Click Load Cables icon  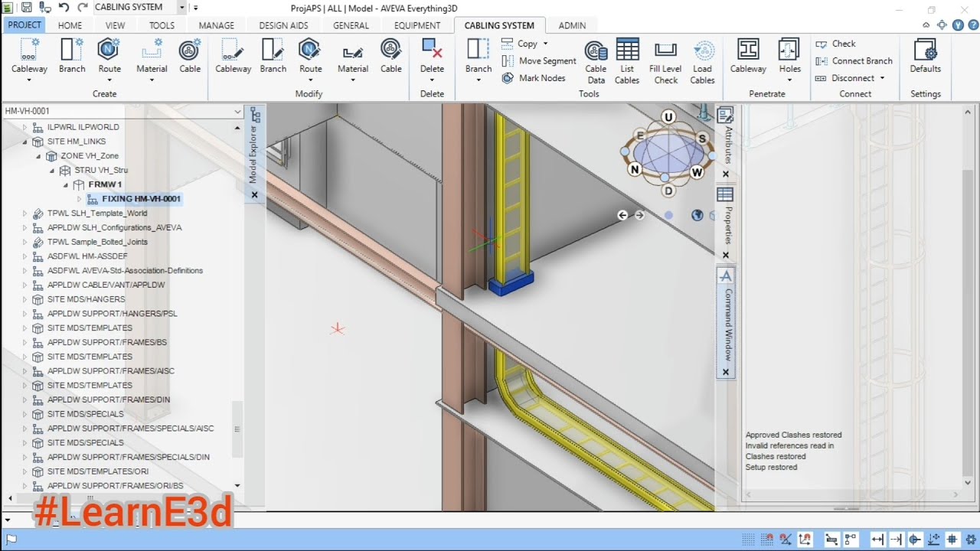click(x=702, y=51)
